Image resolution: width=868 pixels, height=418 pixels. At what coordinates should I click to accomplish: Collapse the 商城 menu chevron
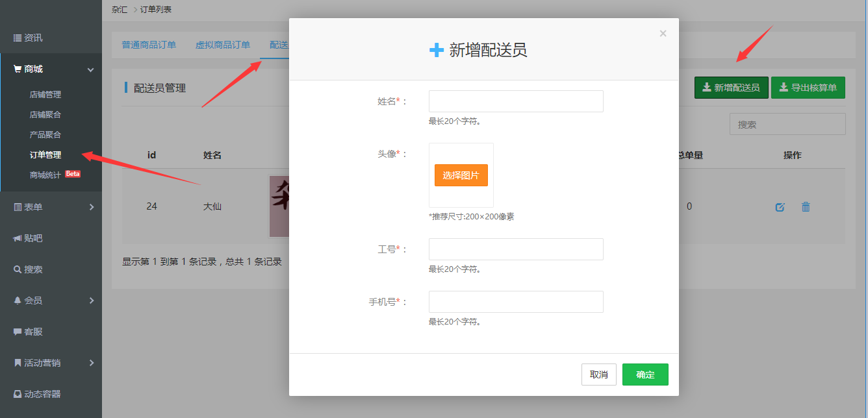click(x=91, y=69)
